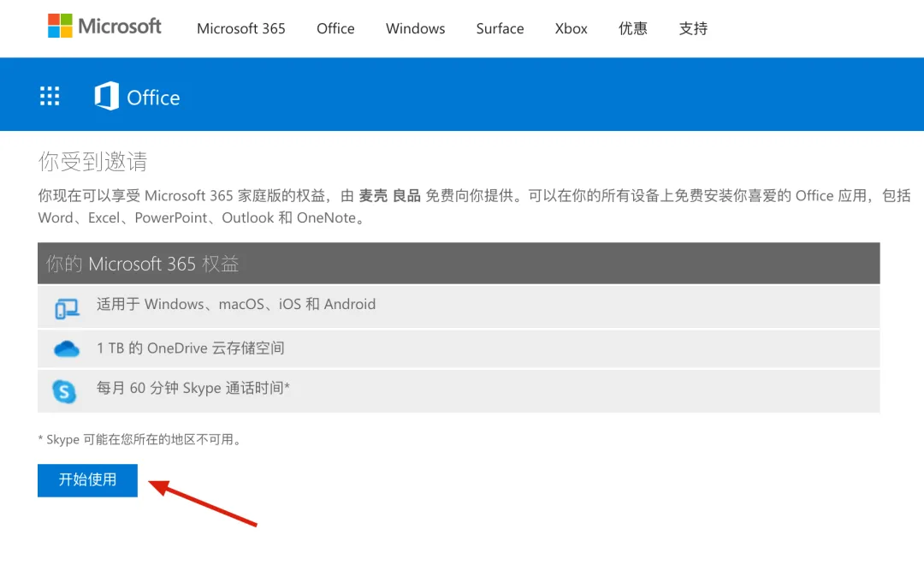
Task: Click 1 TB 的 OneDrive 云存储空间 text
Action: 190,348
